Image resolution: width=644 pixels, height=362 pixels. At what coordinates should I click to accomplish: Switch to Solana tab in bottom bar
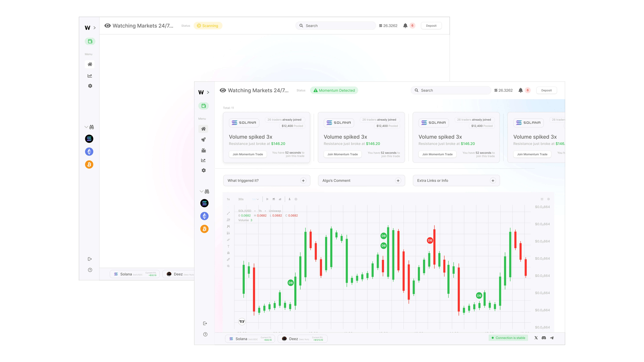click(250, 339)
